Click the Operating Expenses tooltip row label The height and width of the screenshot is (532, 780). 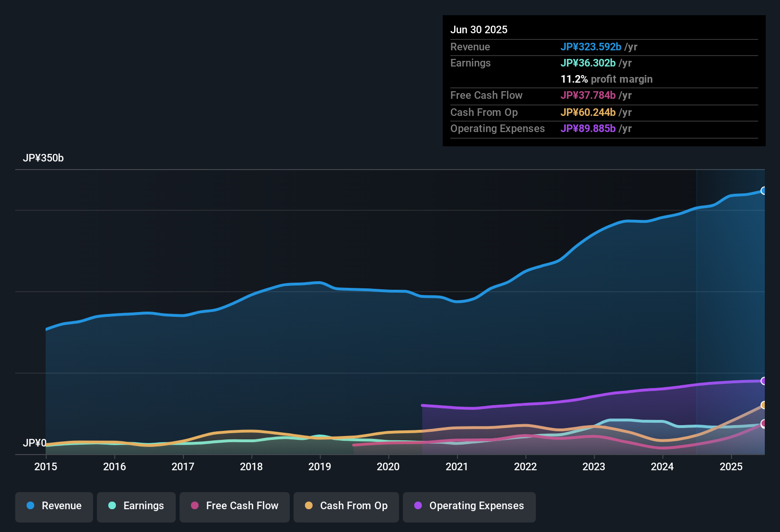coord(497,129)
